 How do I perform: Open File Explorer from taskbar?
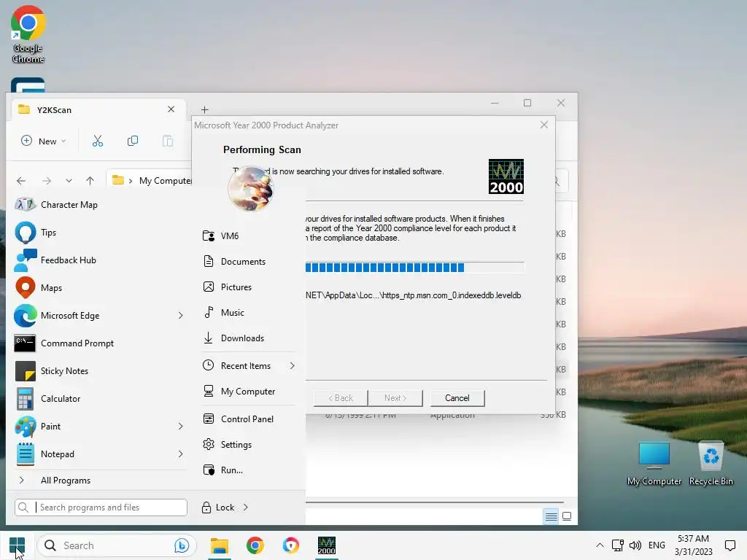click(x=220, y=545)
